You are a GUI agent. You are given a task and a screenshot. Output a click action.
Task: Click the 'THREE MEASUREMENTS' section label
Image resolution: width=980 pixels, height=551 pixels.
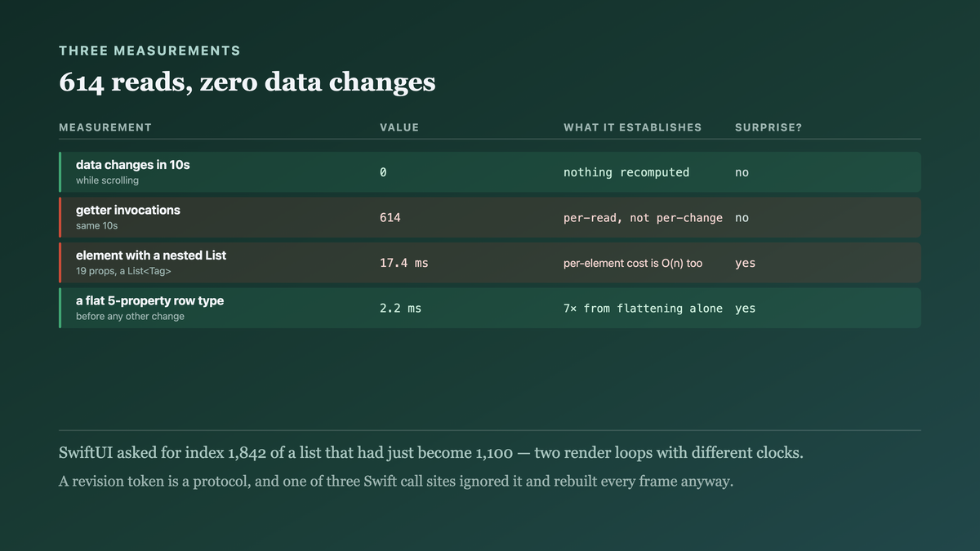point(149,51)
